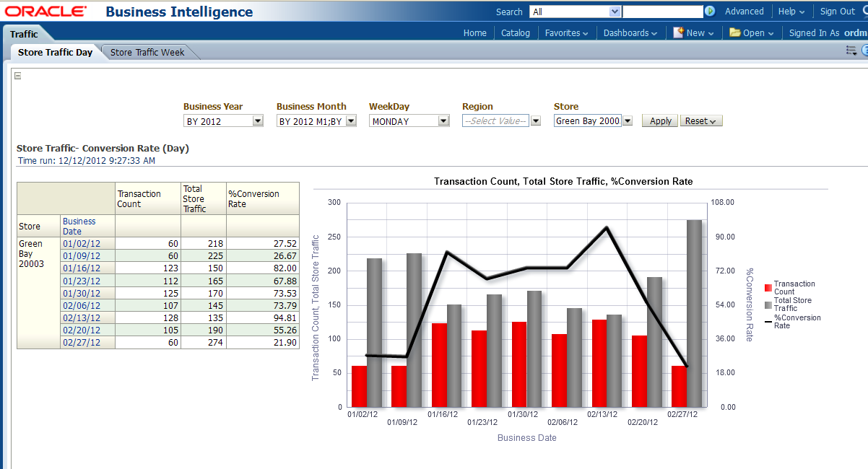Image resolution: width=868 pixels, height=469 pixels.
Task: Open the Business Year dropdown
Action: point(258,121)
